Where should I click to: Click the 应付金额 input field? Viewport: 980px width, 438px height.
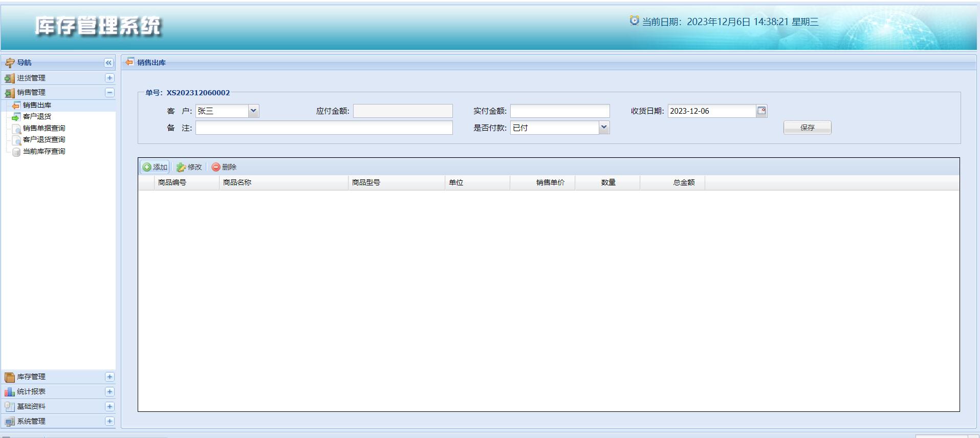(x=403, y=111)
